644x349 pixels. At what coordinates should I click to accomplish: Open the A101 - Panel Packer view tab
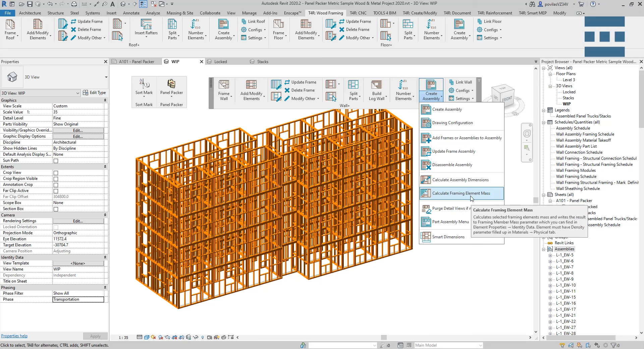[x=137, y=62]
